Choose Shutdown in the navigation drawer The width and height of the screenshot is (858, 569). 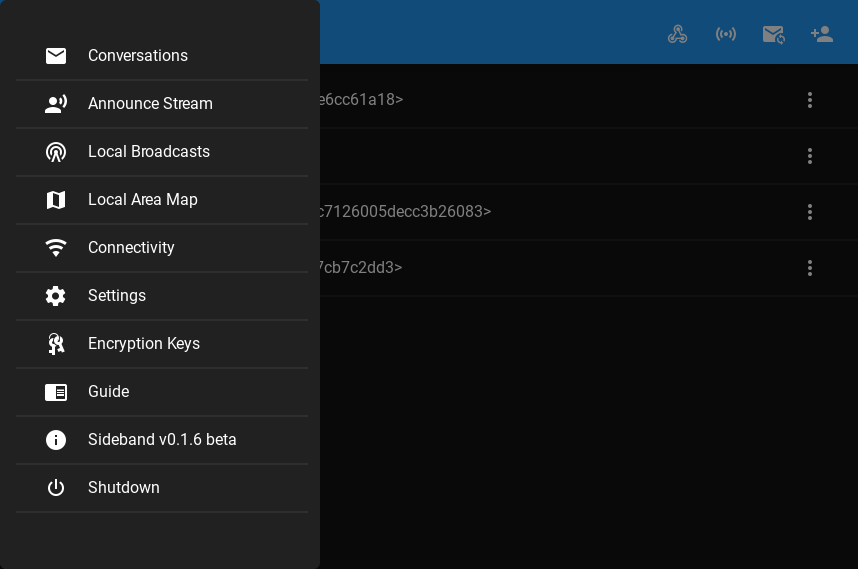pyautogui.click(x=124, y=488)
